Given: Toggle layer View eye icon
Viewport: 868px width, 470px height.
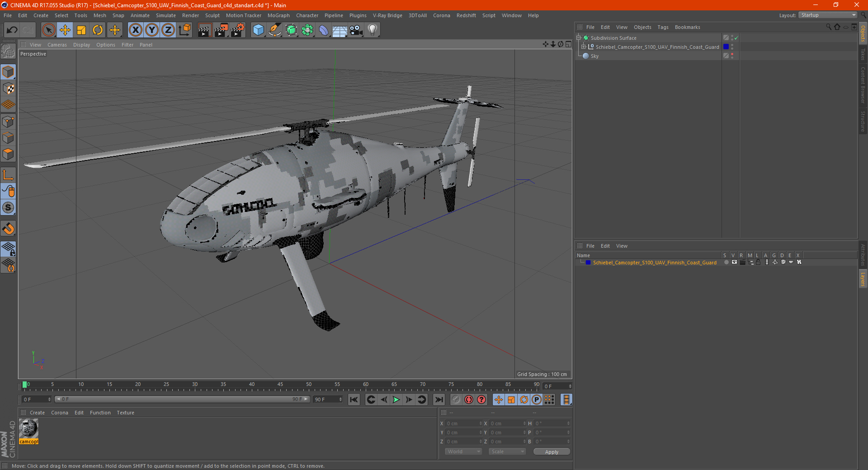Looking at the screenshot, I should 734,263.
